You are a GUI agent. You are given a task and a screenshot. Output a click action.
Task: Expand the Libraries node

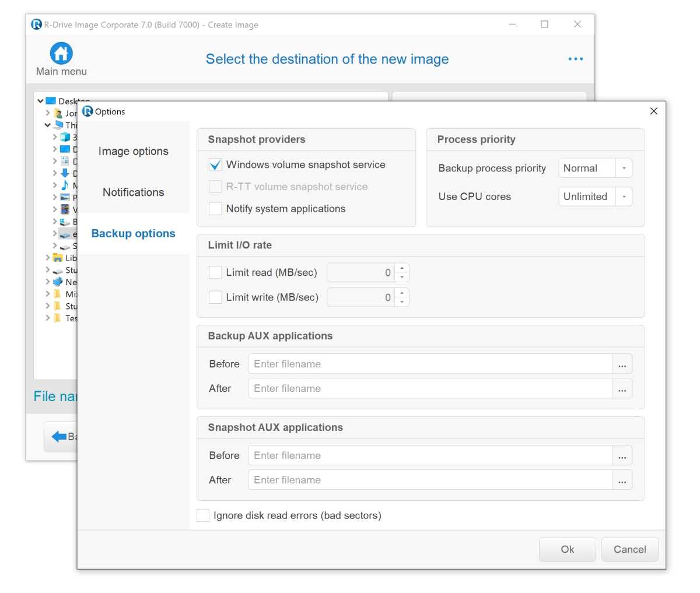click(x=48, y=258)
